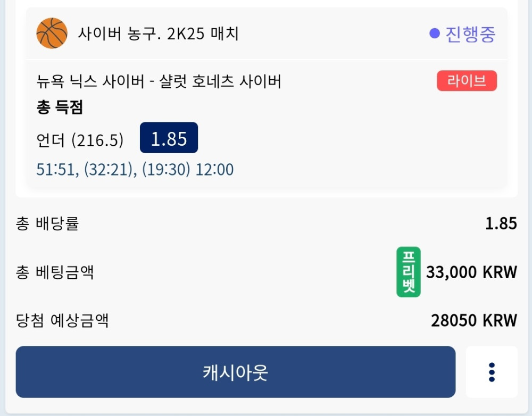Click the 33,000 KRW stake amount
The height and width of the screenshot is (416, 532).
point(471,272)
